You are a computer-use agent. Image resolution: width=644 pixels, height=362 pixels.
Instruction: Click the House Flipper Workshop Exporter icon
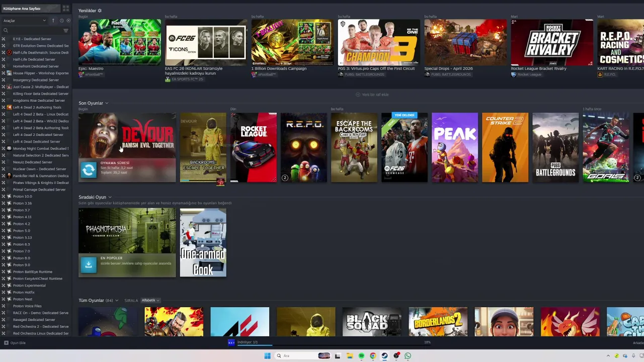9,73
